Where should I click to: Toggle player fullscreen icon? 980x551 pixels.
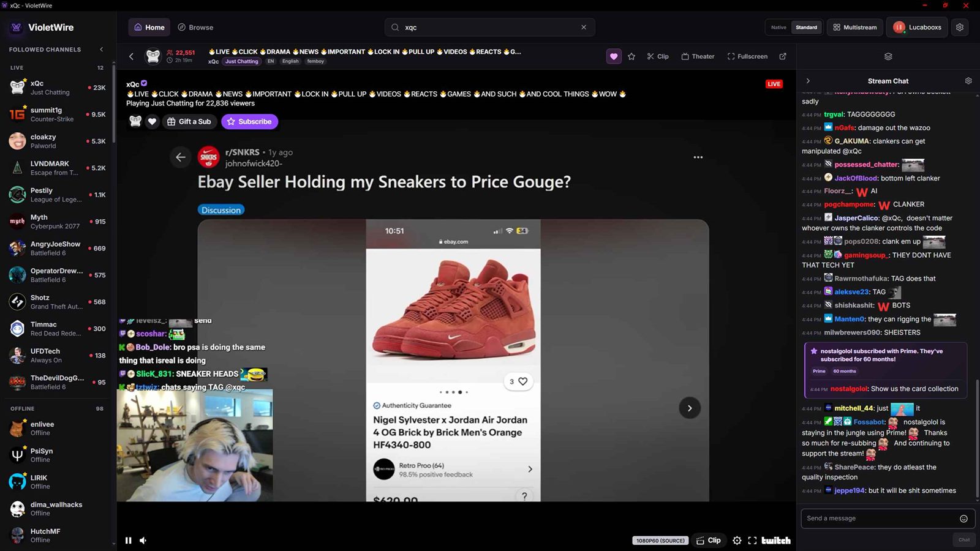click(x=752, y=541)
